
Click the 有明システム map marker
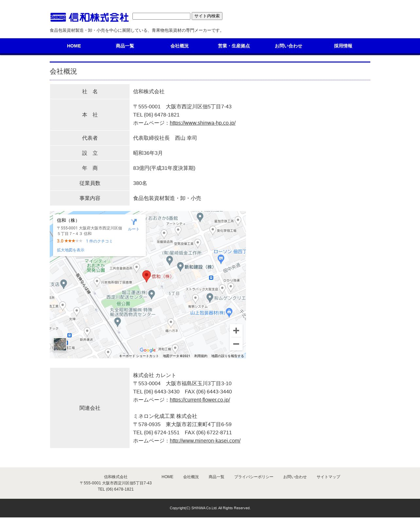coord(196,298)
